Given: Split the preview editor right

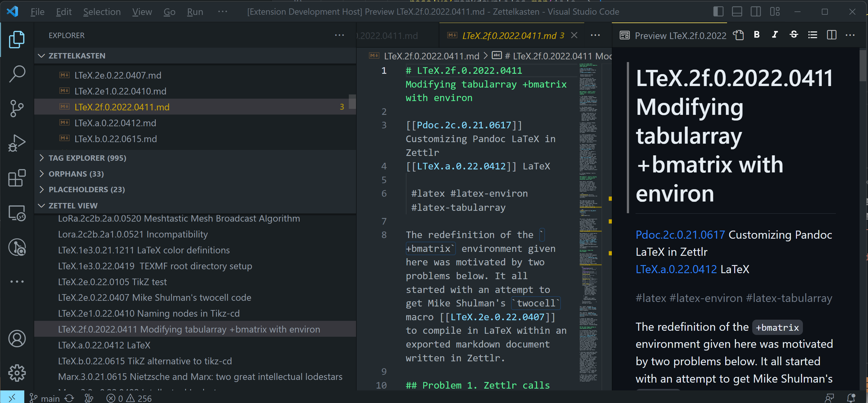Looking at the screenshot, I should tap(831, 35).
